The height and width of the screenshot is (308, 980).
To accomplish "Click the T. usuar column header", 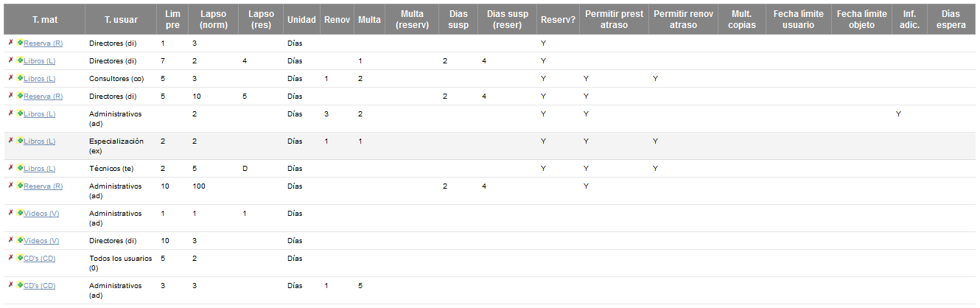I will pyautogui.click(x=121, y=20).
